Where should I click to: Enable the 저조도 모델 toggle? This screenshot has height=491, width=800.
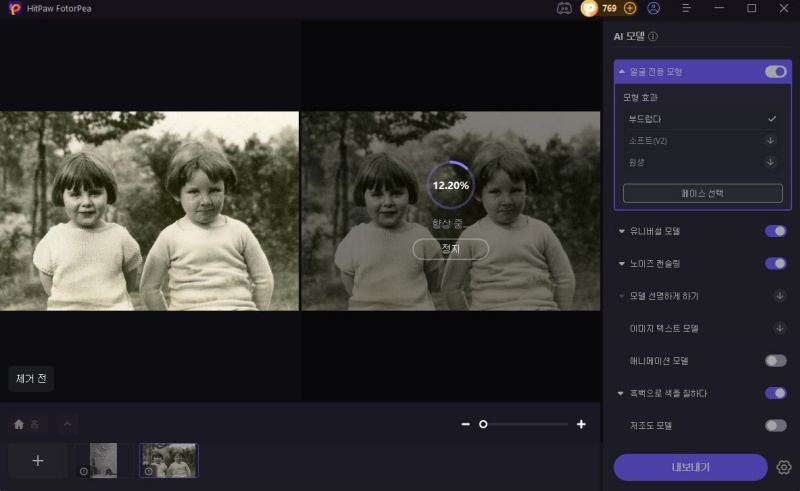775,425
